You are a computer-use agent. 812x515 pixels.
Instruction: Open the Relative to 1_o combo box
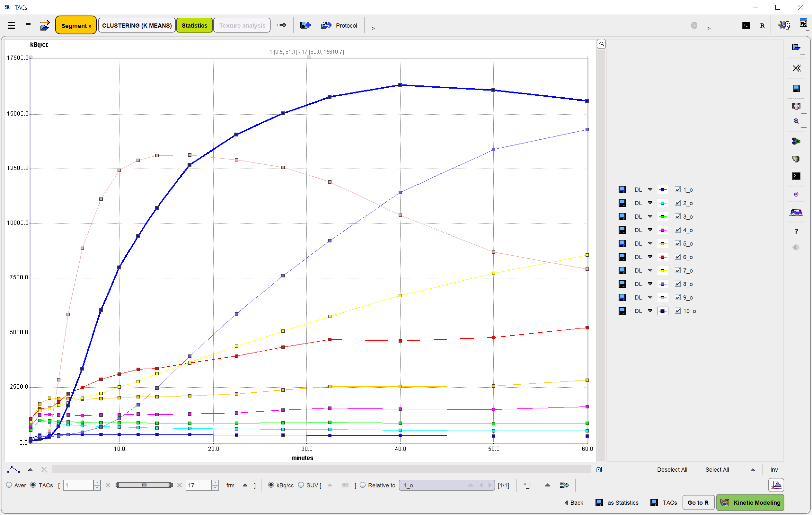(x=446, y=485)
